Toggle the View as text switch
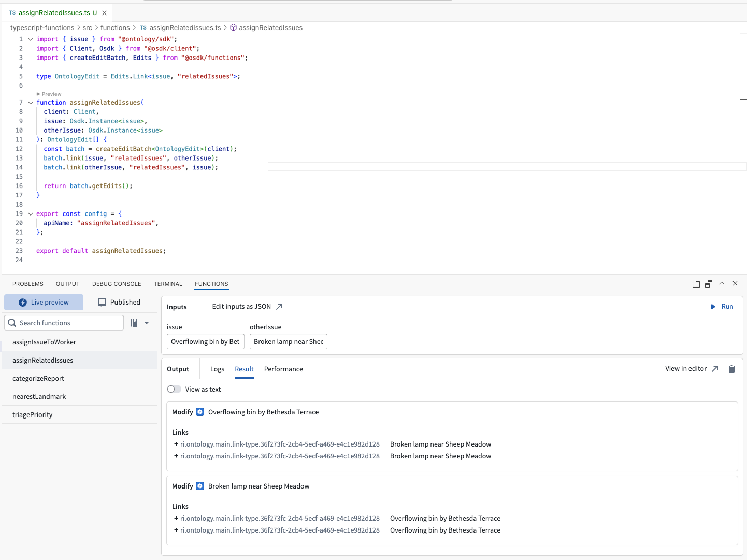This screenshot has width=747, height=560. point(174,389)
